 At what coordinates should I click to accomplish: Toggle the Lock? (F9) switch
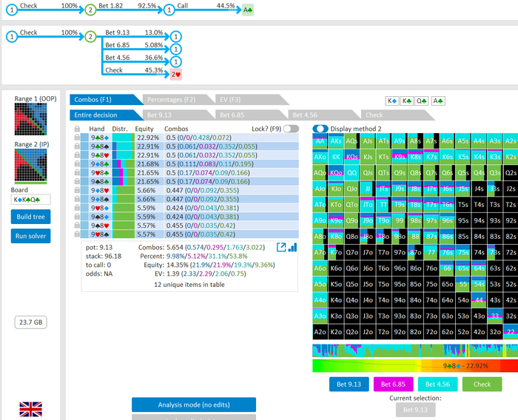coord(291,129)
